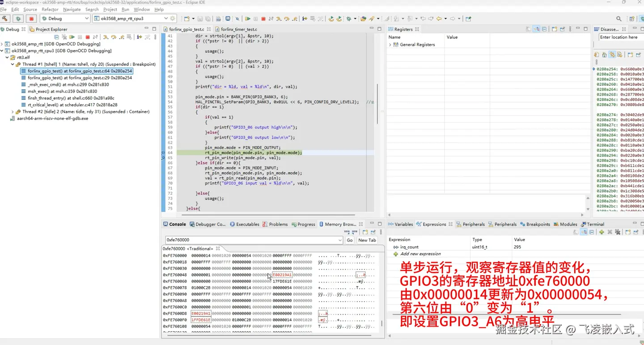Click Resume icon in Debug view toolbar

pyautogui.click(x=72, y=37)
